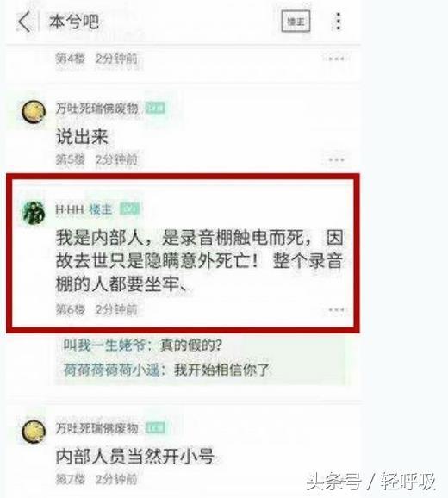Select the reply text 说出来

pos(82,137)
